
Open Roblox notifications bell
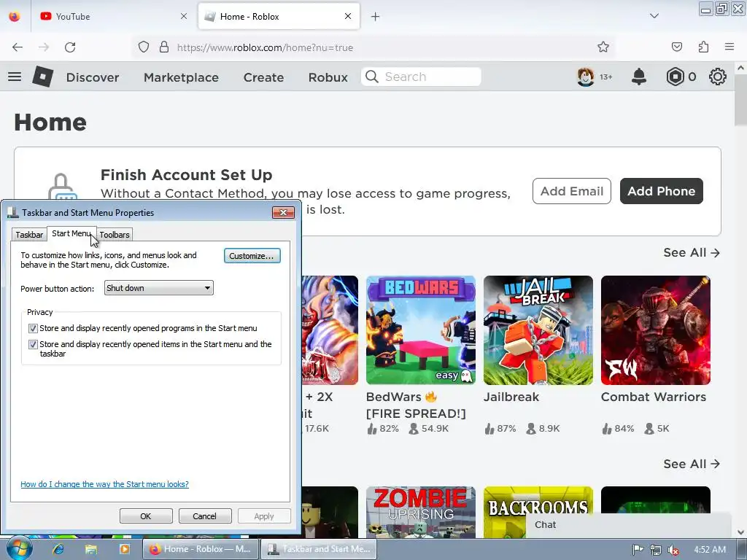point(639,77)
